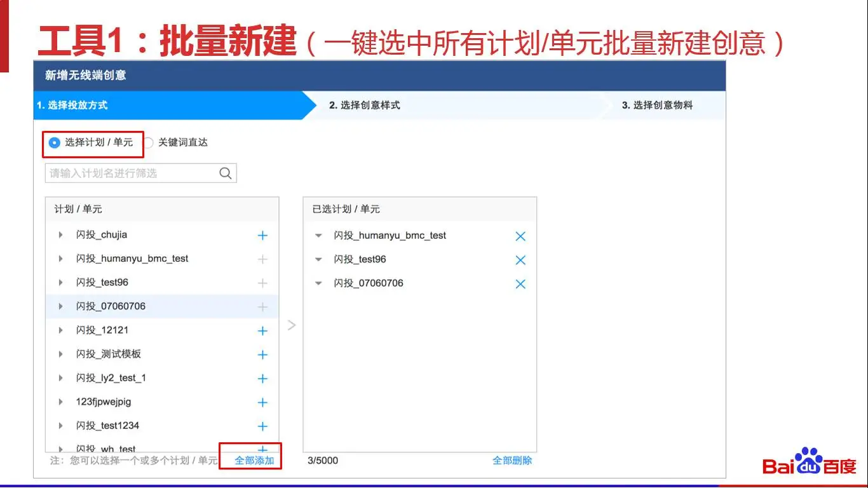
Task: Click the search magnifier icon
Action: tap(226, 173)
